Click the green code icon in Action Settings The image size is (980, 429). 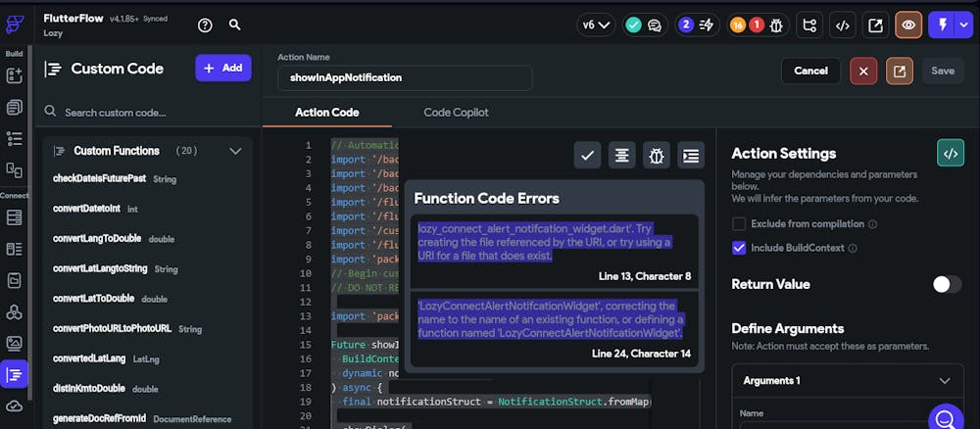tap(949, 153)
